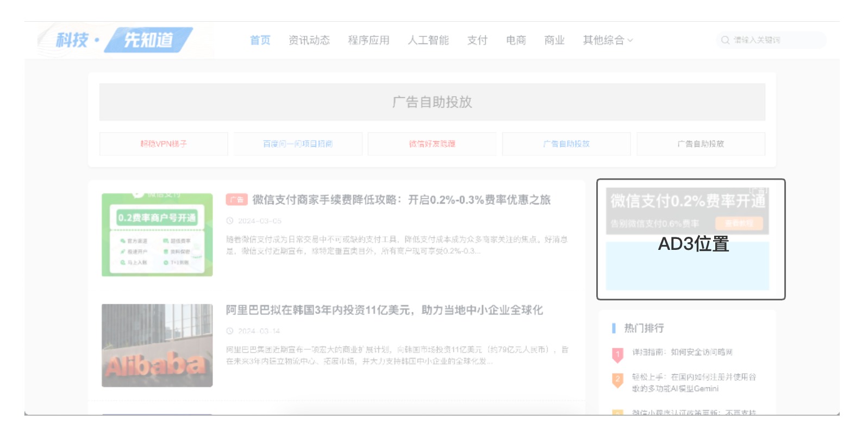Open the 0.2费率商户号开通 article thumbnail
This screenshot has height=440, width=868.
[x=157, y=235]
